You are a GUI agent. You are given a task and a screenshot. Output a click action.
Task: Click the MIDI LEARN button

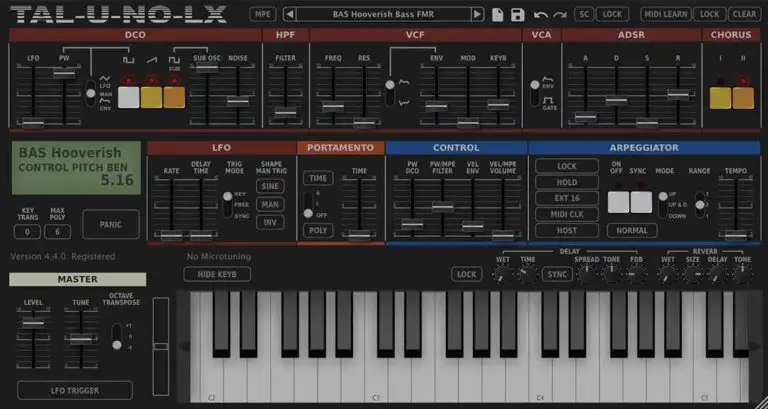pyautogui.click(x=666, y=14)
